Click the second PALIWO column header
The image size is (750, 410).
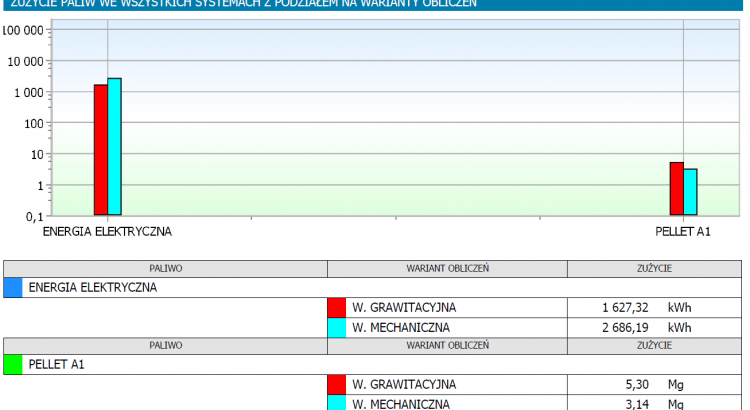coord(165,346)
